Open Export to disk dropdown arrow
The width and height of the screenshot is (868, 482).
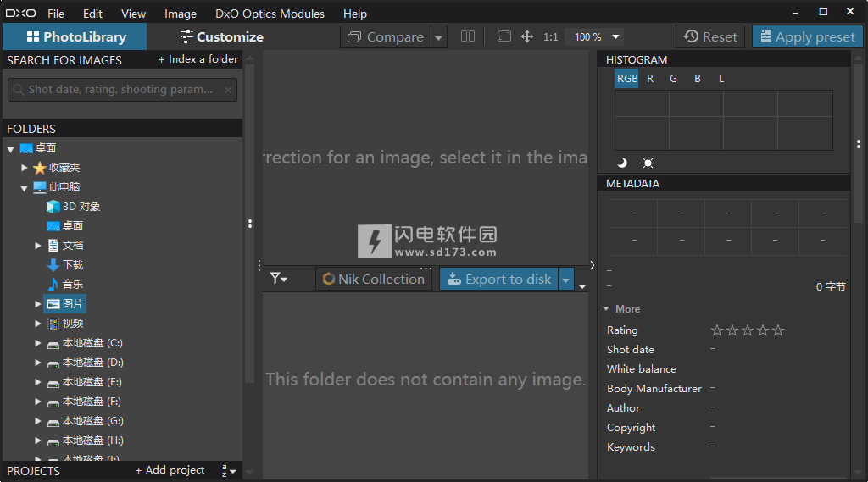[x=565, y=280]
